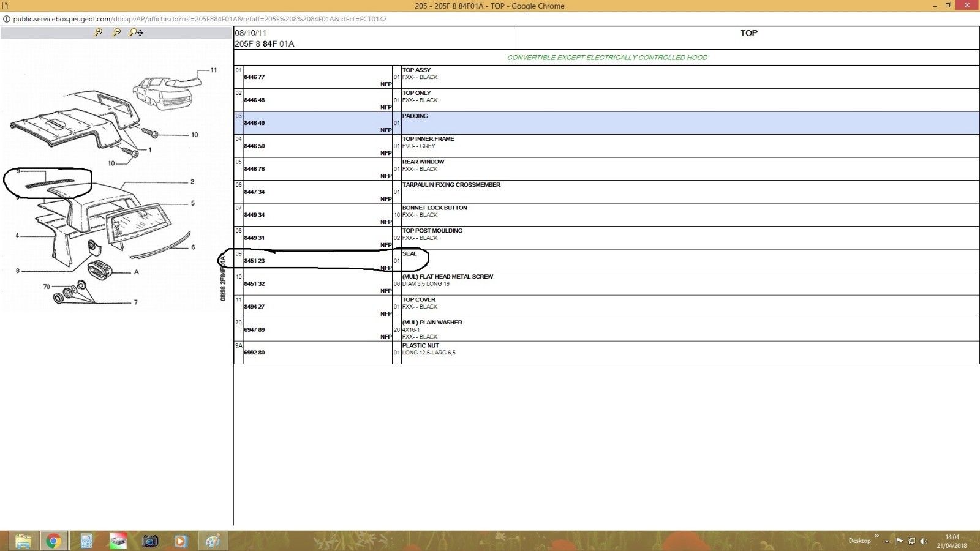Select part number 8494 27
The width and height of the screenshot is (980, 551).
(x=254, y=307)
